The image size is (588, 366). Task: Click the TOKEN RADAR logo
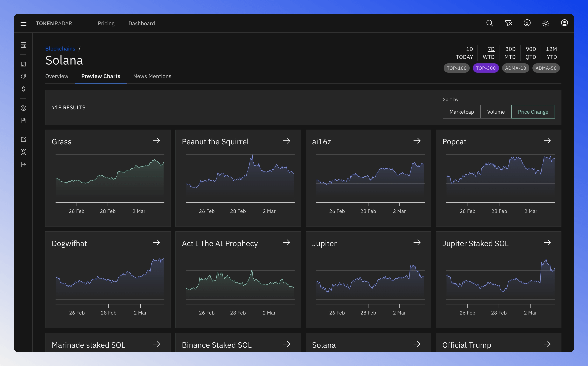click(x=54, y=24)
